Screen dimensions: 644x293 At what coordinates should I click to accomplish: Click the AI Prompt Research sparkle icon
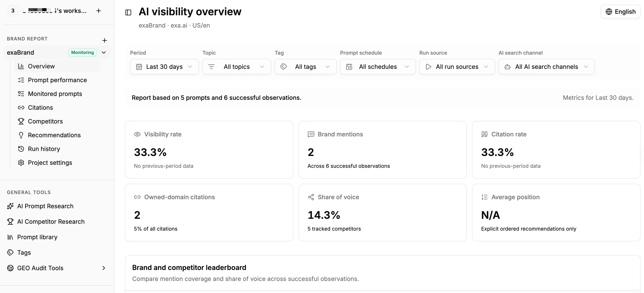tap(10, 206)
